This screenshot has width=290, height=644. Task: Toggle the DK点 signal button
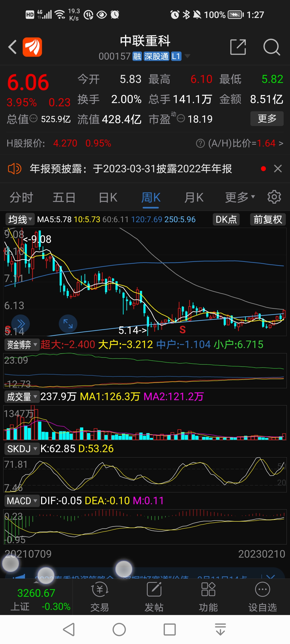tap(226, 219)
